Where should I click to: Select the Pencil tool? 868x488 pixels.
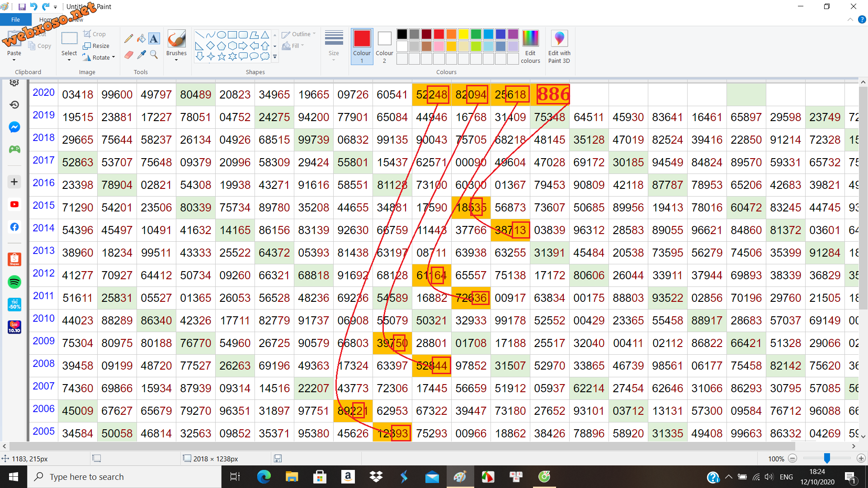pyautogui.click(x=129, y=39)
